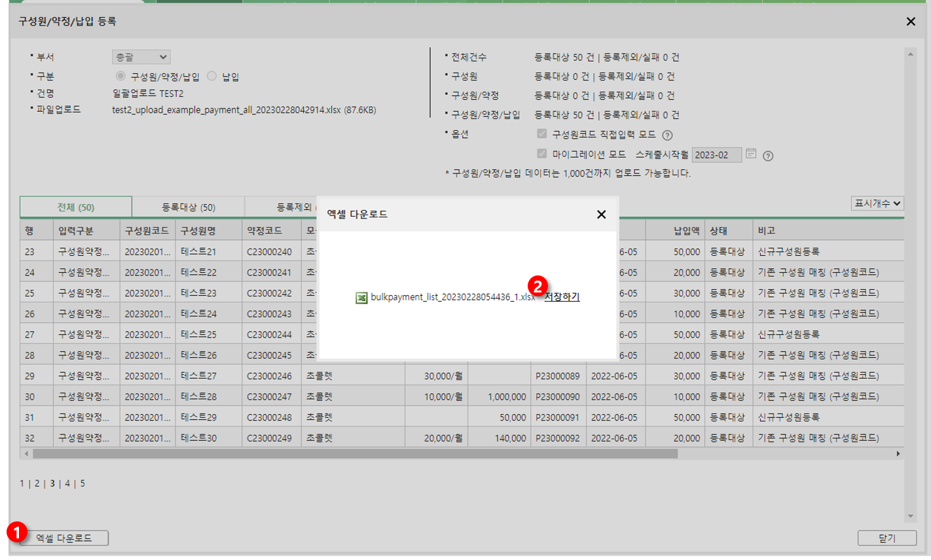Switch to the 전체 (50) tab
The width and height of the screenshot is (931, 560).
[76, 207]
